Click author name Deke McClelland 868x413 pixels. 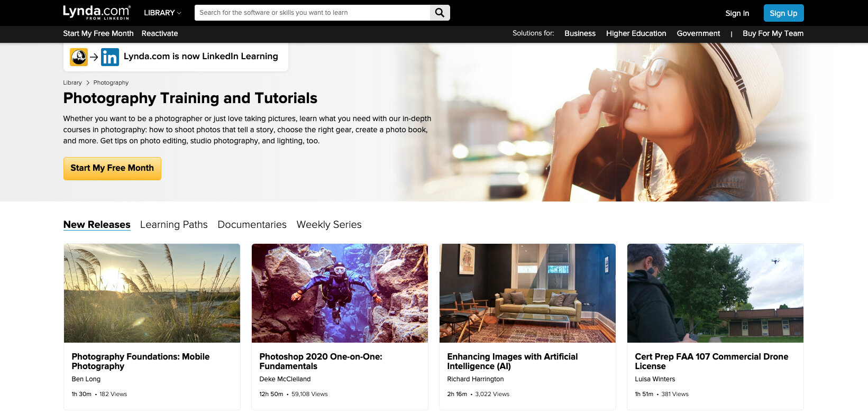coord(285,379)
